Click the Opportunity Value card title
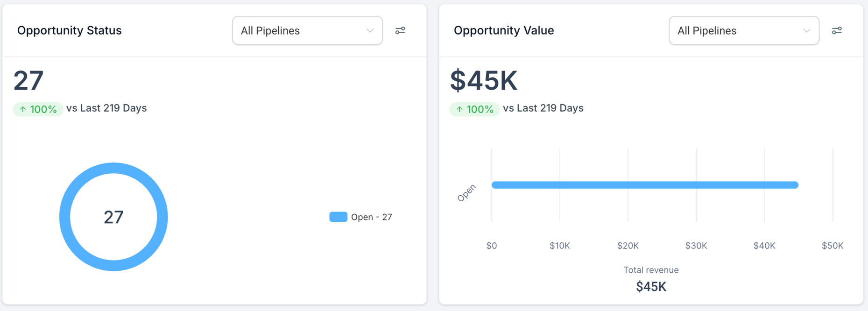Image resolution: width=868 pixels, height=311 pixels. (503, 30)
